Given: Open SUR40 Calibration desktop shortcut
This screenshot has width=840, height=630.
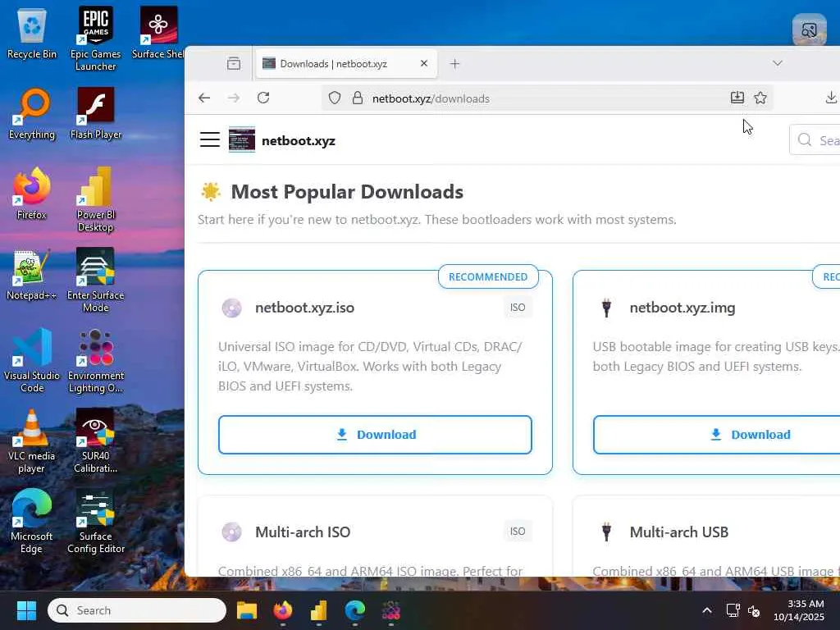Looking at the screenshot, I should [x=95, y=441].
